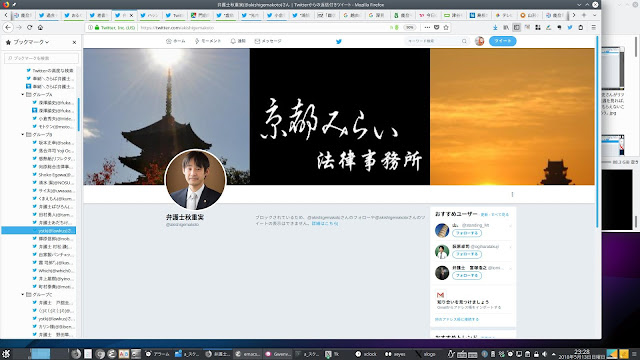Click the zoom level 90% indicator
Screen dimensions: 640x360
409,27
